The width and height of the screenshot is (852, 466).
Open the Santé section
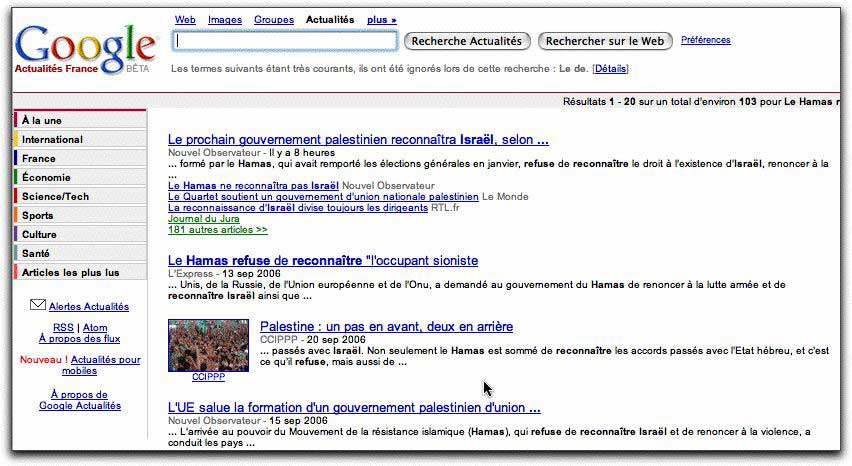(80, 253)
